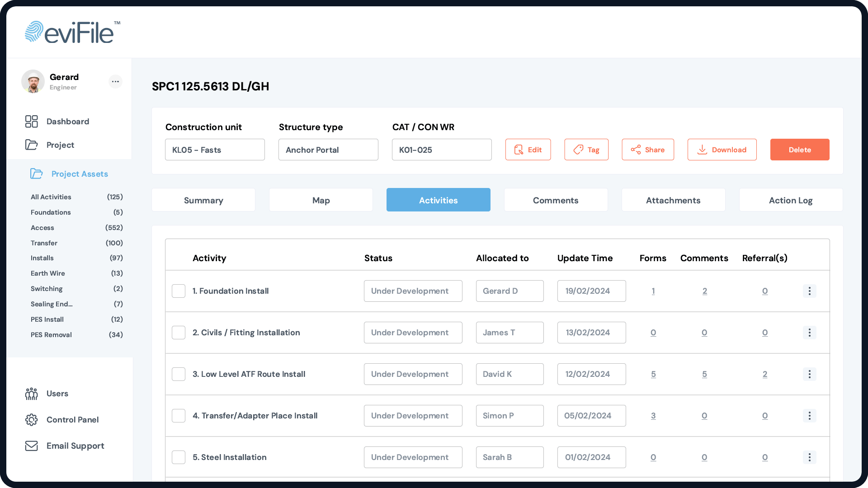Switch to the Comments tab

(556, 200)
